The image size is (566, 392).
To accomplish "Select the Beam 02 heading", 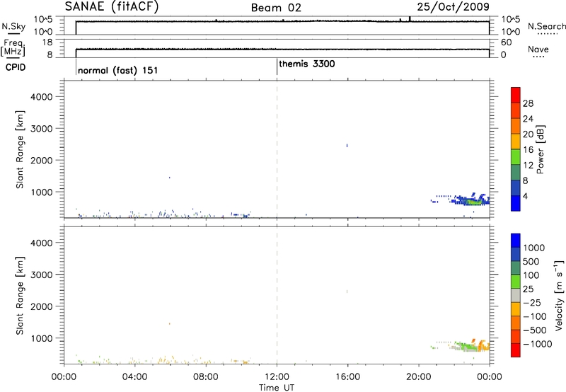I will [276, 8].
